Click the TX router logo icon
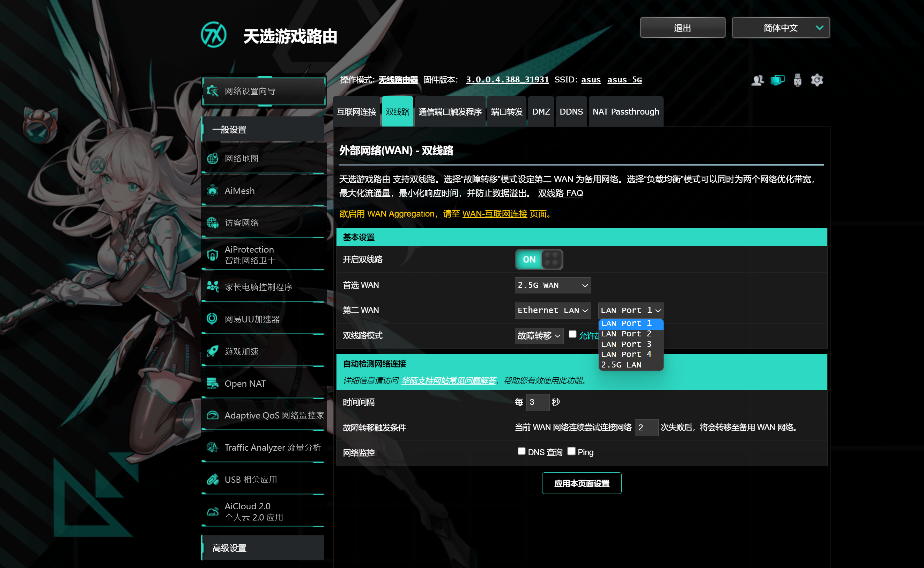 coord(214,35)
